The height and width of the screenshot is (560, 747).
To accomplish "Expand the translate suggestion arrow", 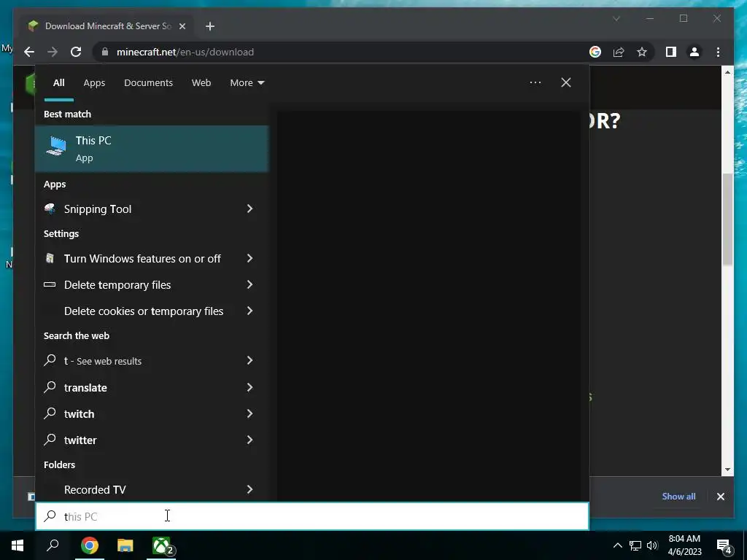I will 249,387.
